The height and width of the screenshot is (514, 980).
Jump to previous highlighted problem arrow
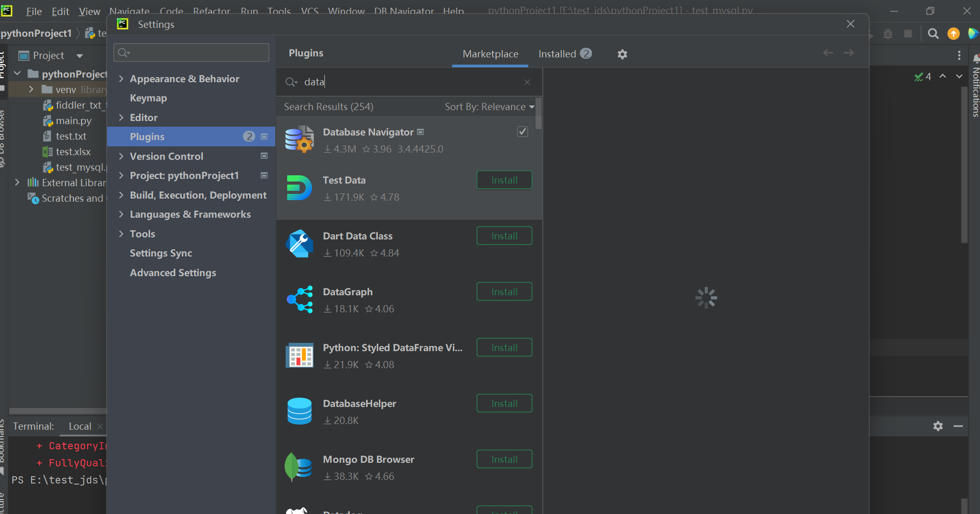point(943,77)
